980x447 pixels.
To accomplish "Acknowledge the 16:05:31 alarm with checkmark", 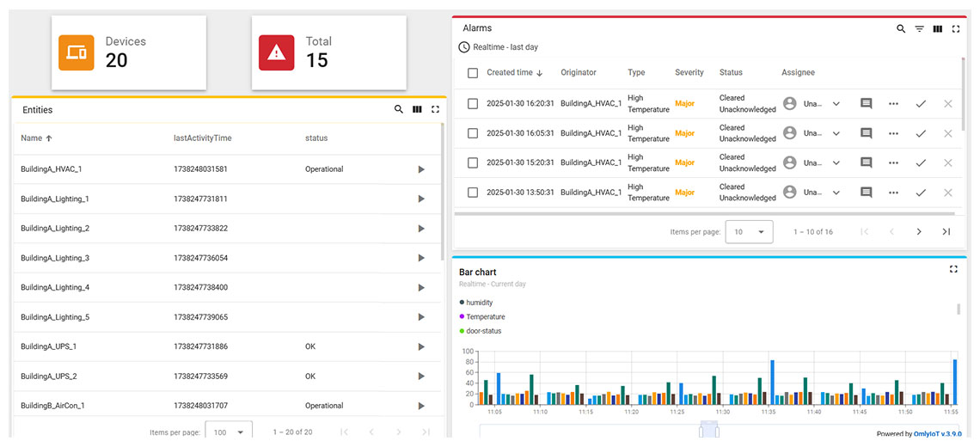I will click(921, 133).
